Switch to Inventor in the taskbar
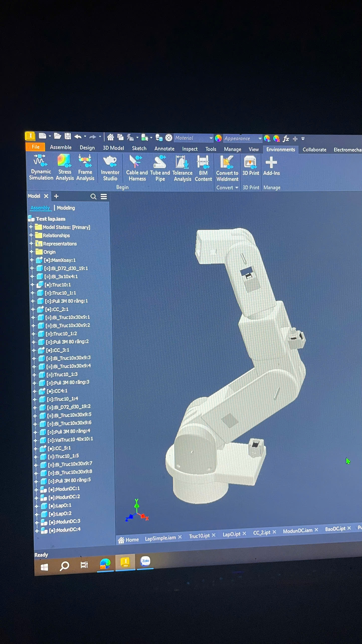This screenshot has height=644, width=362. tap(125, 562)
